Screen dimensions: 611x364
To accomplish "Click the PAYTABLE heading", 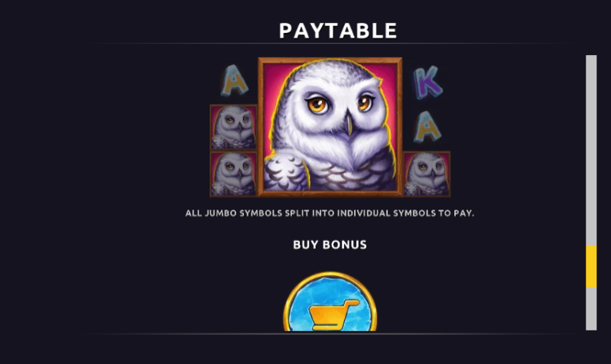I will (338, 31).
